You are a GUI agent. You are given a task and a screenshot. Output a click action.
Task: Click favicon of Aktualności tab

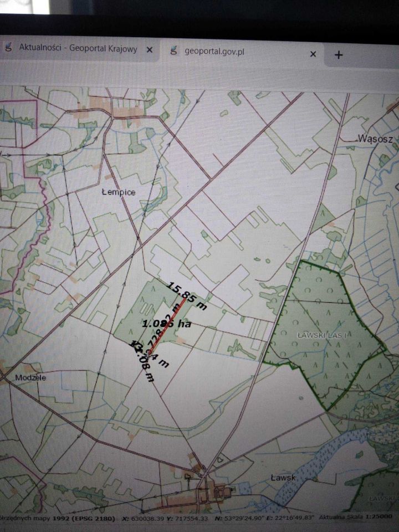(8, 47)
